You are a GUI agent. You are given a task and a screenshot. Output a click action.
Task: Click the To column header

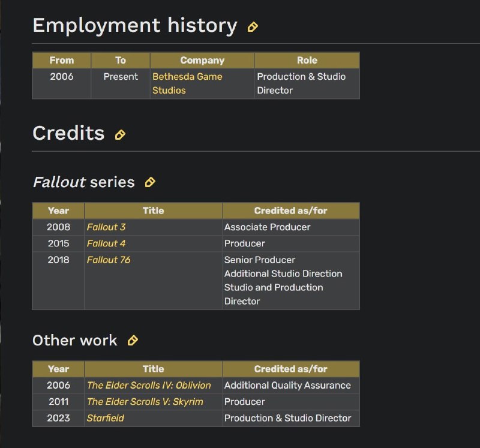pos(121,61)
